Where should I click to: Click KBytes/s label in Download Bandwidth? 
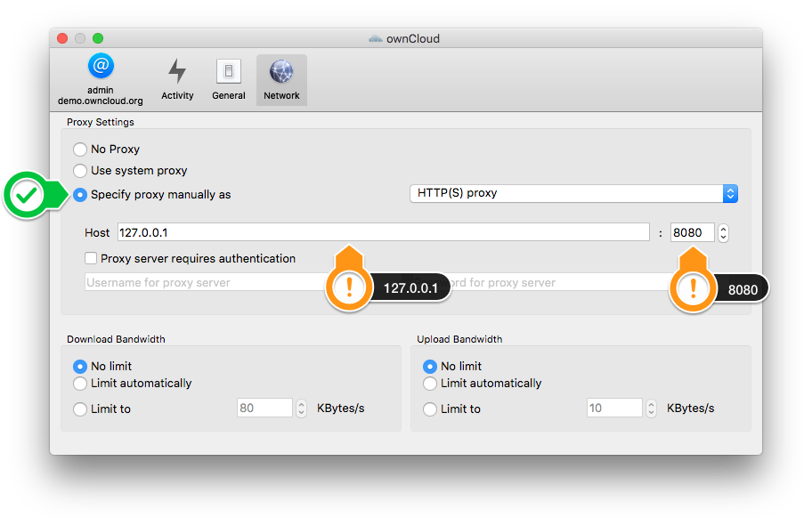click(341, 409)
